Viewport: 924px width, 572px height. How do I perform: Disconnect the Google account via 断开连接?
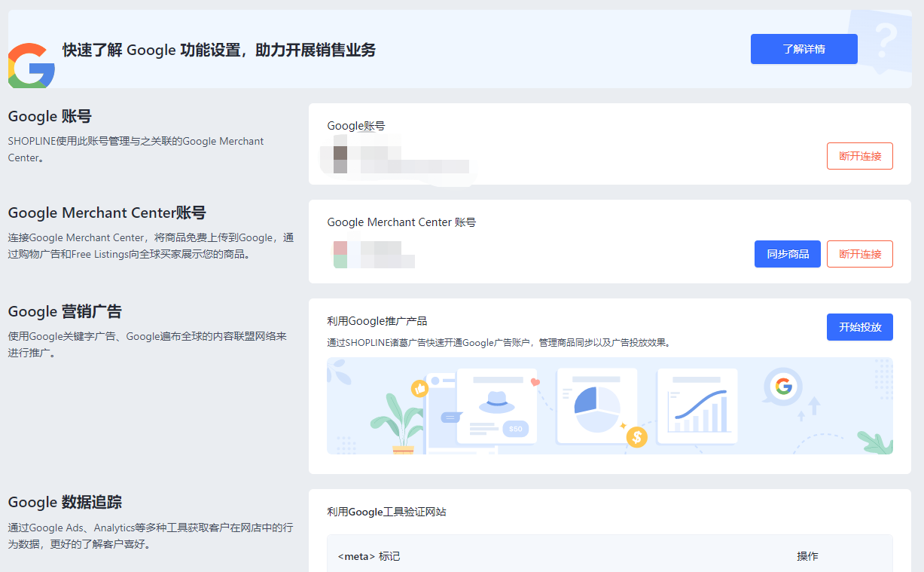pyautogui.click(x=859, y=156)
